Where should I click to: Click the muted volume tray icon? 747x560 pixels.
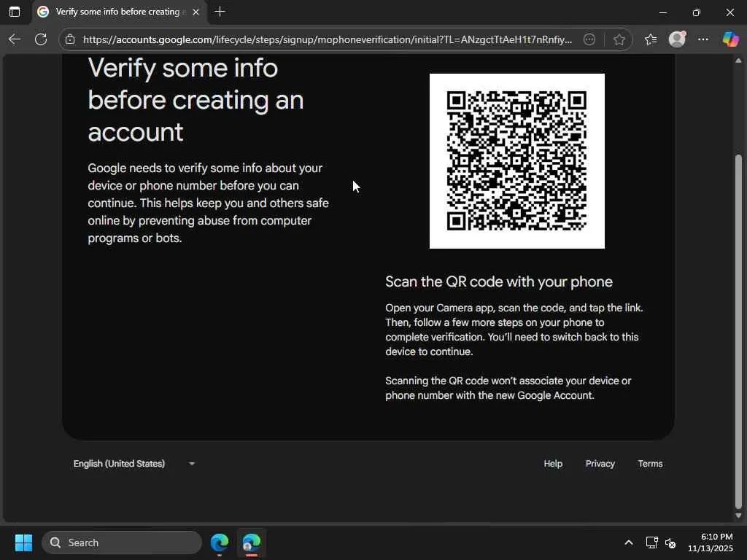(x=670, y=542)
